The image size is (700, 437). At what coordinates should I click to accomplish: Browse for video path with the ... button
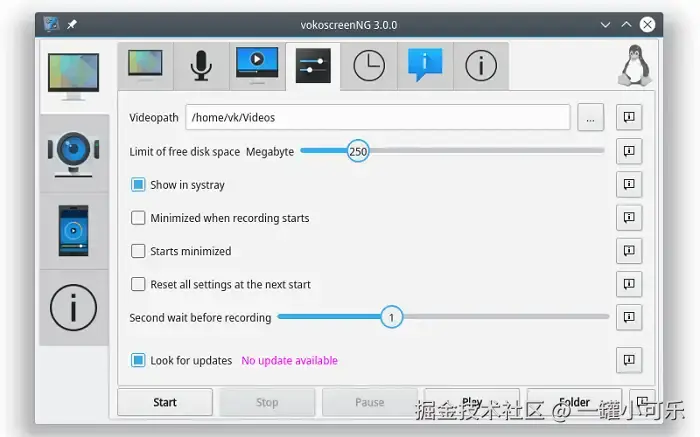(590, 117)
